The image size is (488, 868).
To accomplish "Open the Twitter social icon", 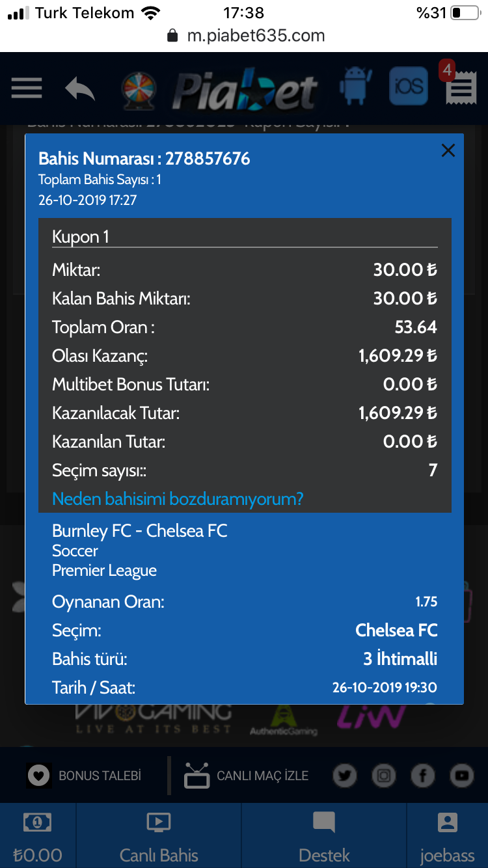I will (x=344, y=775).
